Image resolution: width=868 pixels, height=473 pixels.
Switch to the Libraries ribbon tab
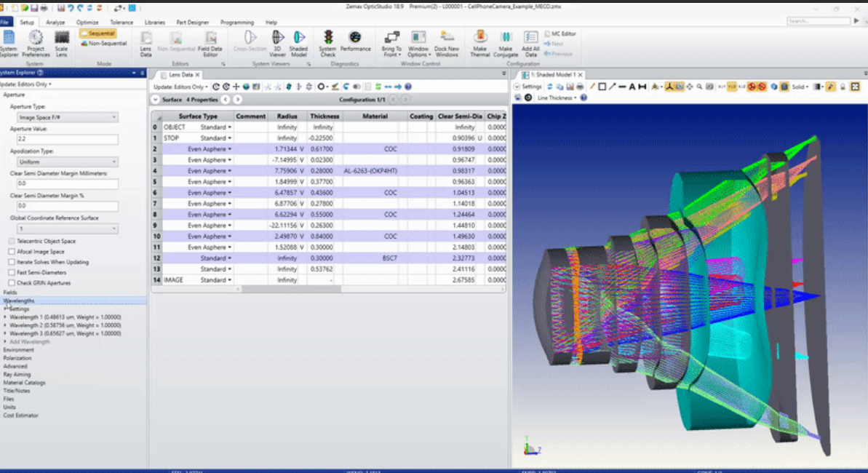[x=155, y=23]
